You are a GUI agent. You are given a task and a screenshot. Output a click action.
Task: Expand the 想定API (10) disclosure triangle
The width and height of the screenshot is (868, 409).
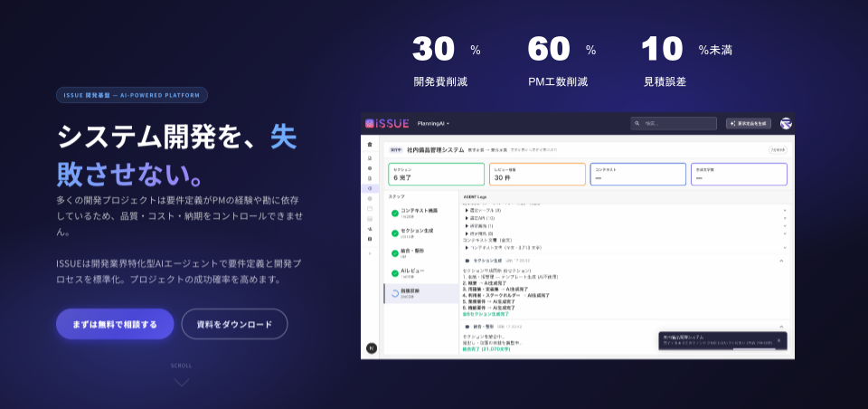click(x=465, y=218)
